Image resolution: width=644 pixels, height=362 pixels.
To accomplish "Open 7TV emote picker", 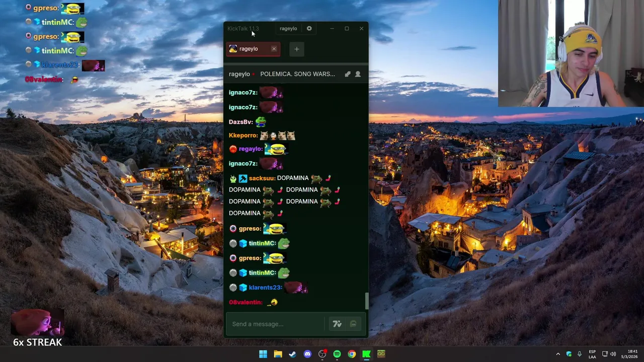I will tap(337, 324).
